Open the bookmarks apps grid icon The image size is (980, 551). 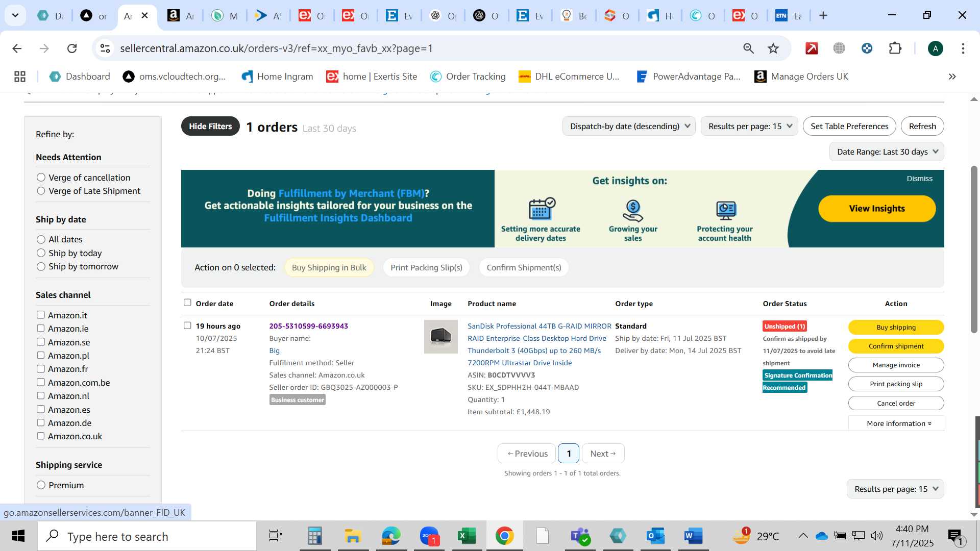click(x=20, y=77)
